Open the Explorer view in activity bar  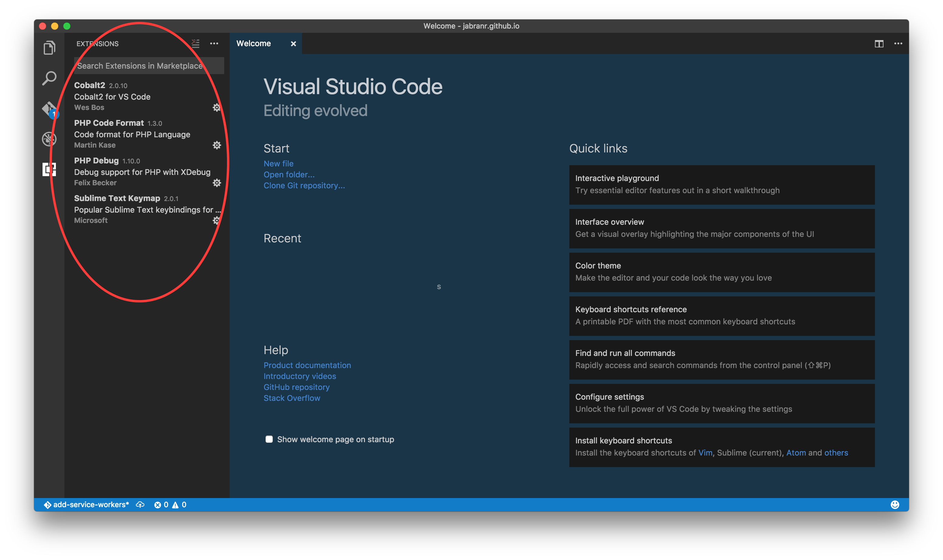(x=50, y=48)
